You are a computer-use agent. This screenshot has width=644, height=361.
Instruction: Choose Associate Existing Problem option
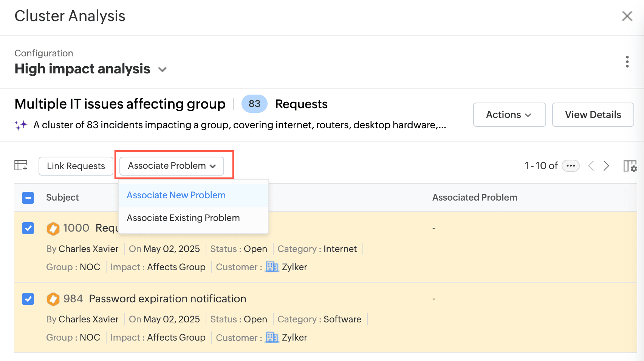183,218
